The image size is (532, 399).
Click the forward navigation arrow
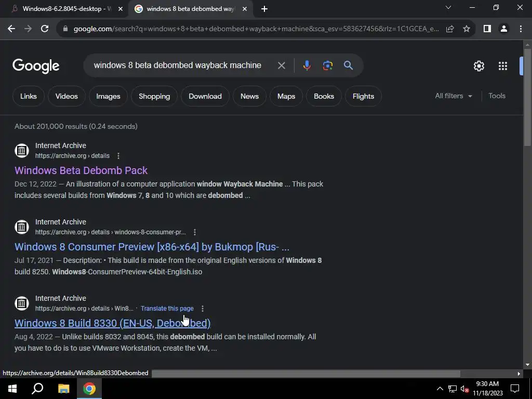28,29
